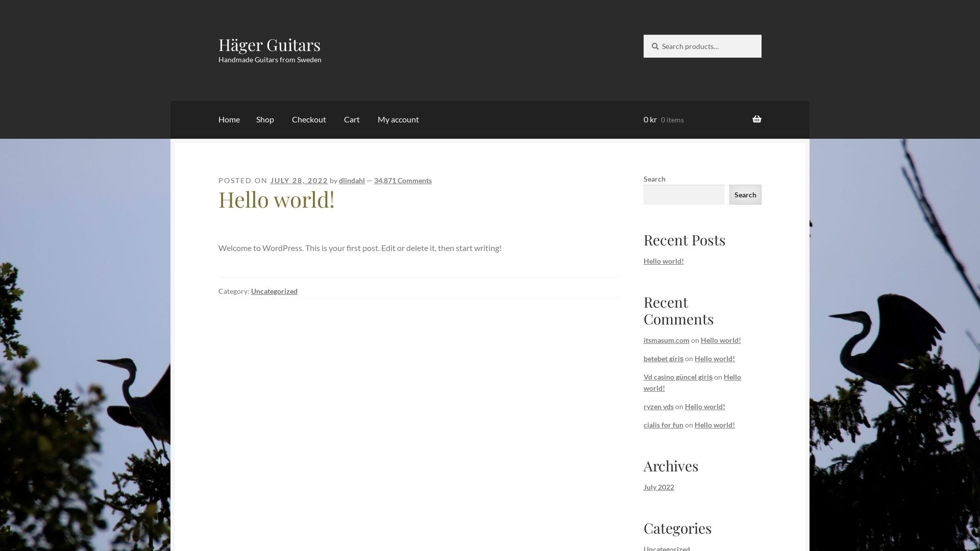Click inside the Search products field
The image size is (980, 551).
click(x=704, y=46)
